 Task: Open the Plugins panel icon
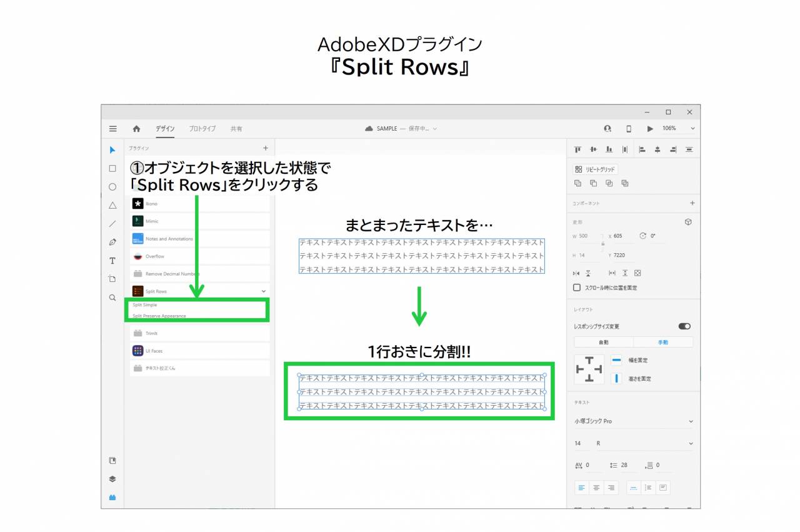coord(112,498)
